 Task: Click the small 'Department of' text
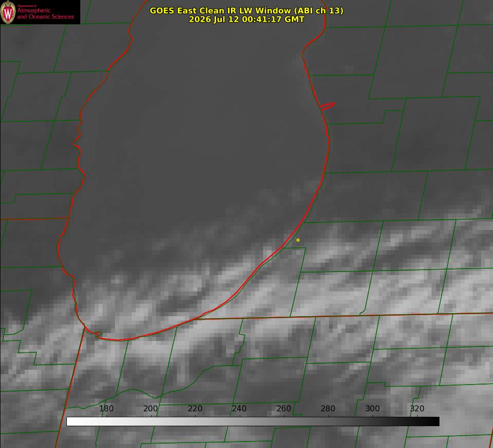click(27, 6)
